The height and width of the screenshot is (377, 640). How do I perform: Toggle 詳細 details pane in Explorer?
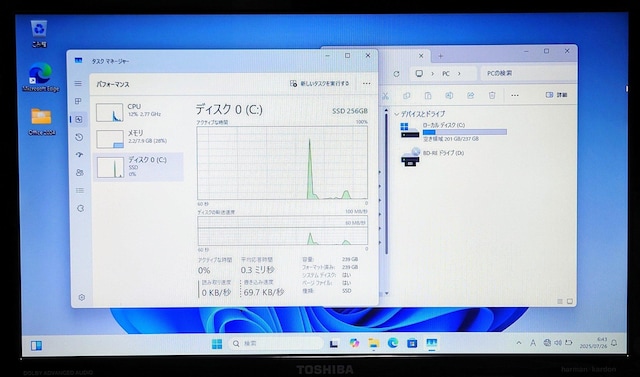556,95
